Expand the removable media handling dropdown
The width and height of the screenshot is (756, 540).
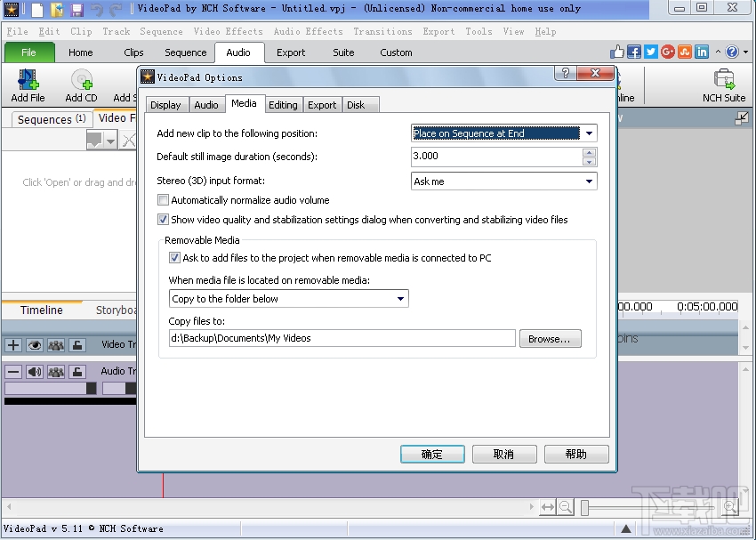point(401,298)
